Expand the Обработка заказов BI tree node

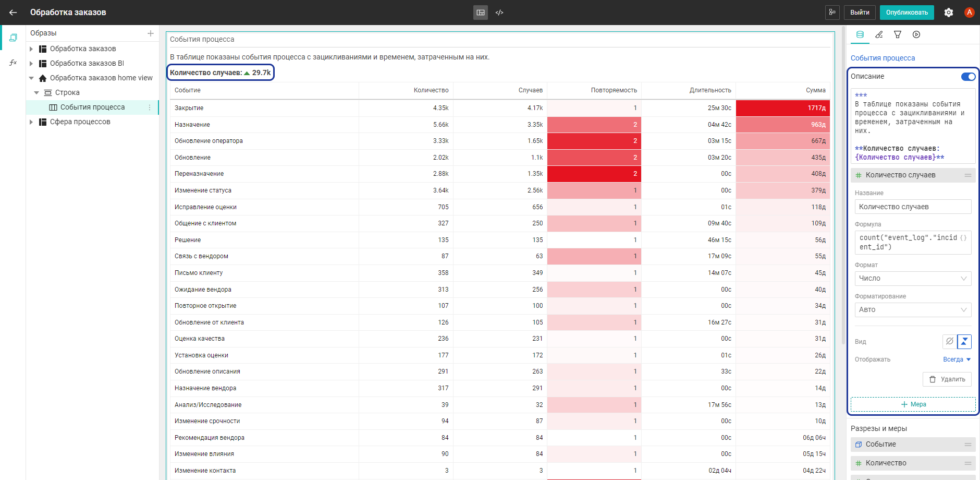pos(31,64)
